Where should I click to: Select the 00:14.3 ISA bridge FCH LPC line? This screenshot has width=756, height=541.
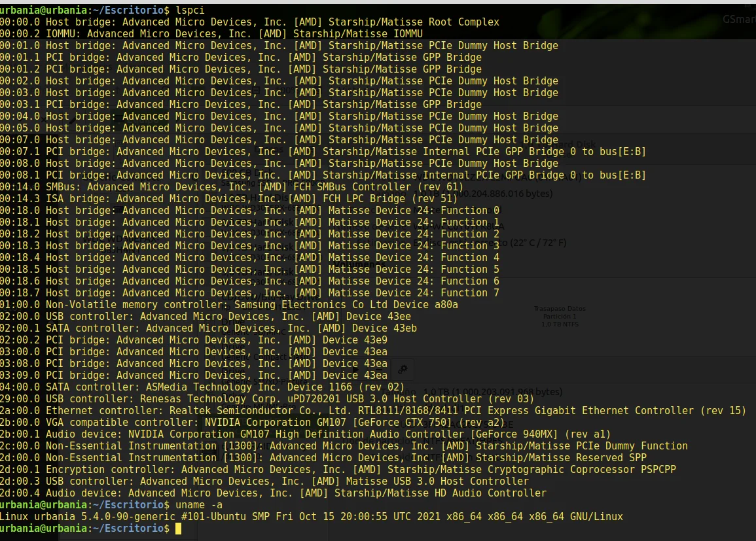[x=229, y=199]
